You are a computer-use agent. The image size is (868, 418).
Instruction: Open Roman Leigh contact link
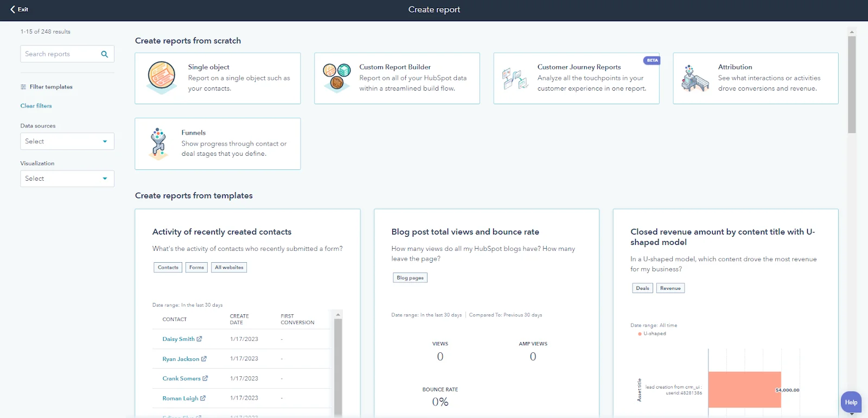[180, 398]
